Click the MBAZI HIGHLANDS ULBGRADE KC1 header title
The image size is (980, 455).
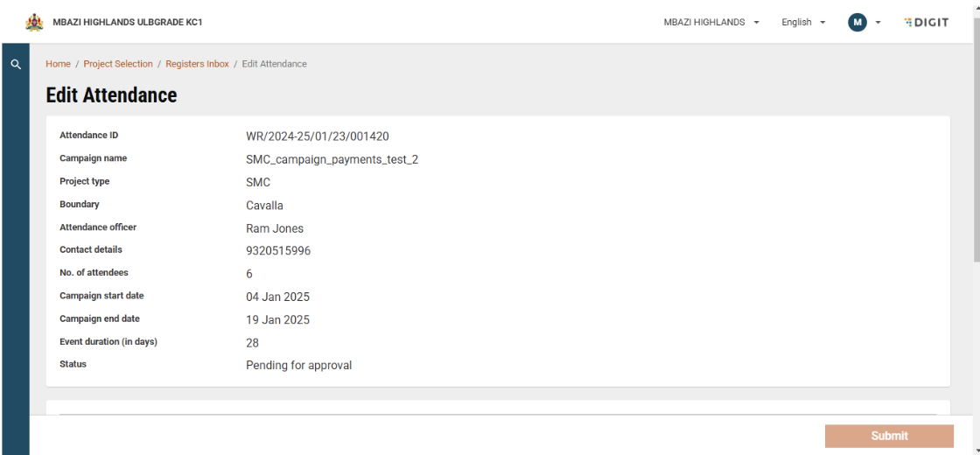coord(127,22)
